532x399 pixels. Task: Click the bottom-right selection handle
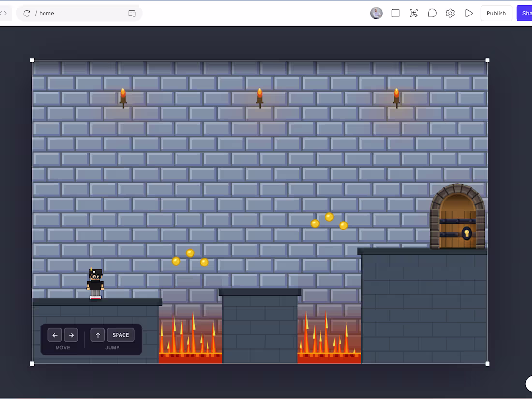pyautogui.click(x=488, y=364)
